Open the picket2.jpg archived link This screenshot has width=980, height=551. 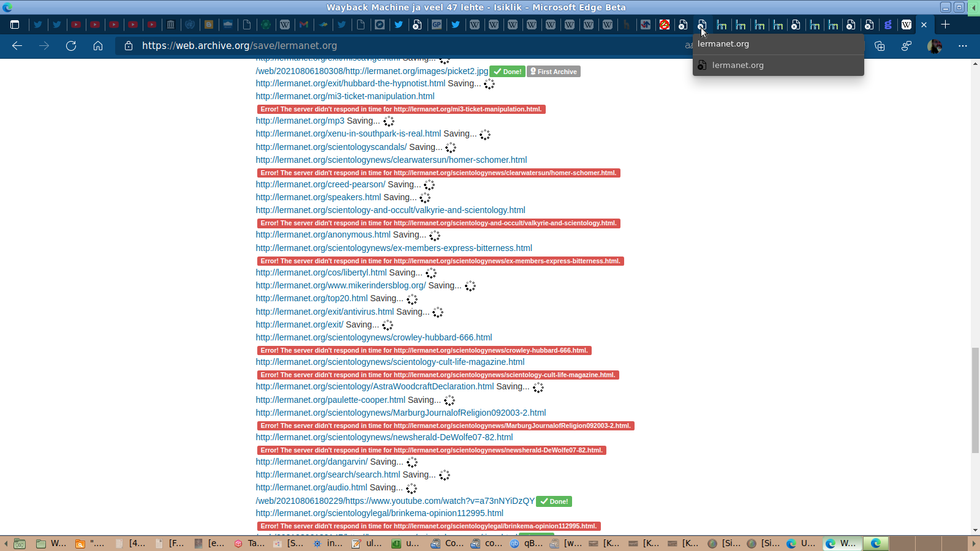[372, 72]
